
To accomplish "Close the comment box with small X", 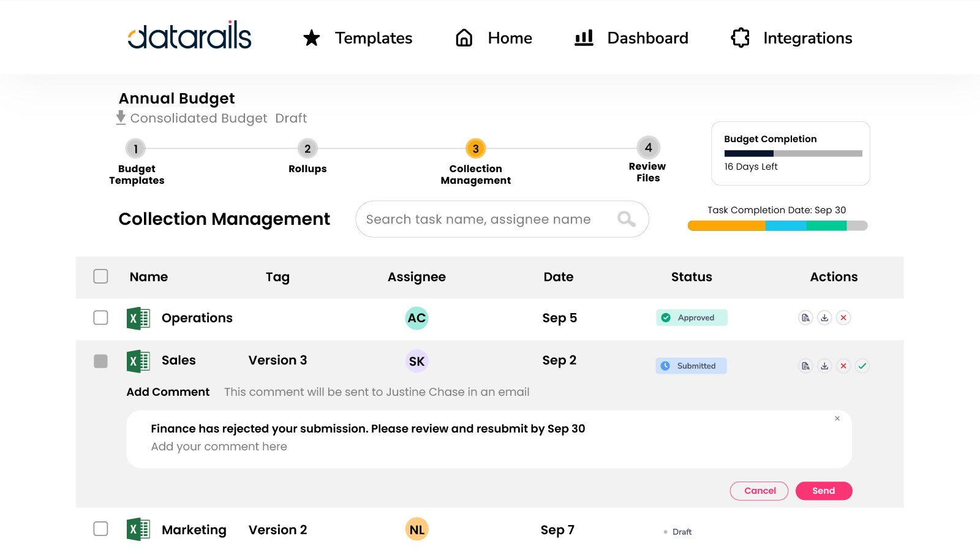I will pyautogui.click(x=837, y=418).
